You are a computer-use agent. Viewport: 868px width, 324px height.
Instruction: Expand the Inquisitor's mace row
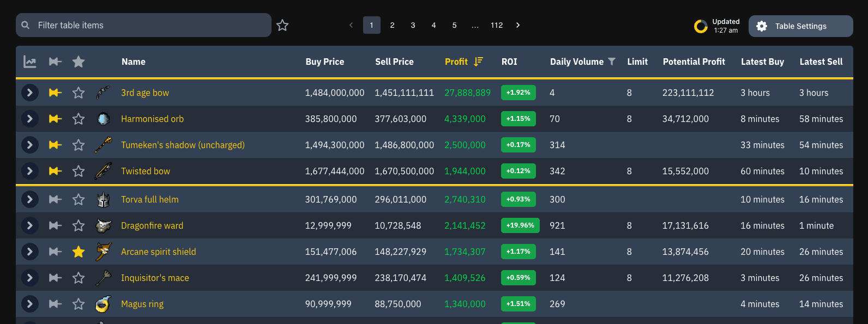[30, 278]
